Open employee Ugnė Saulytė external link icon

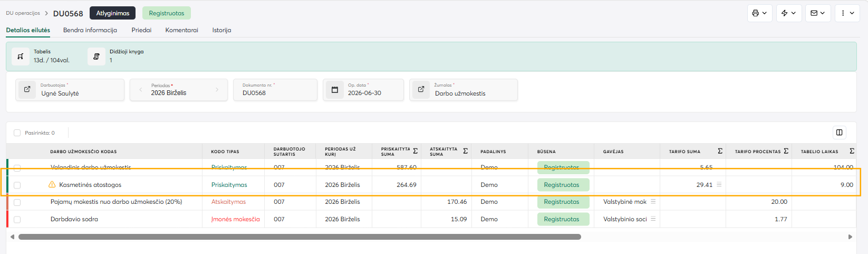pyautogui.click(x=27, y=89)
